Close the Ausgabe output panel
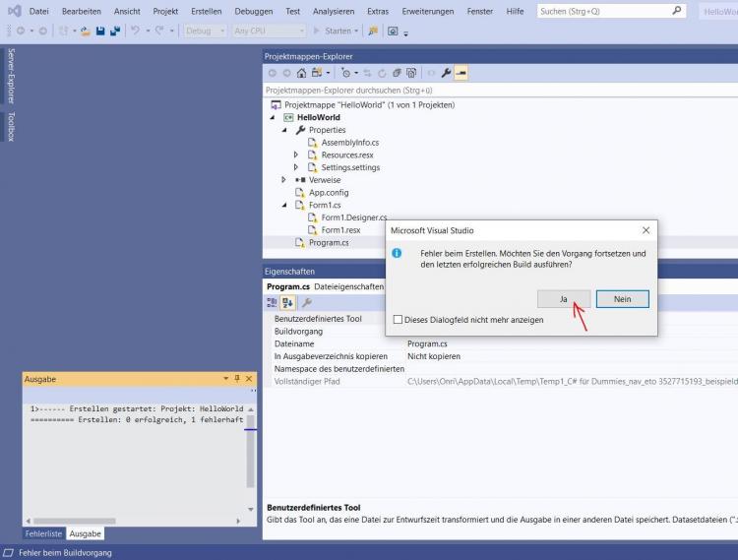738x560 pixels. click(249, 378)
